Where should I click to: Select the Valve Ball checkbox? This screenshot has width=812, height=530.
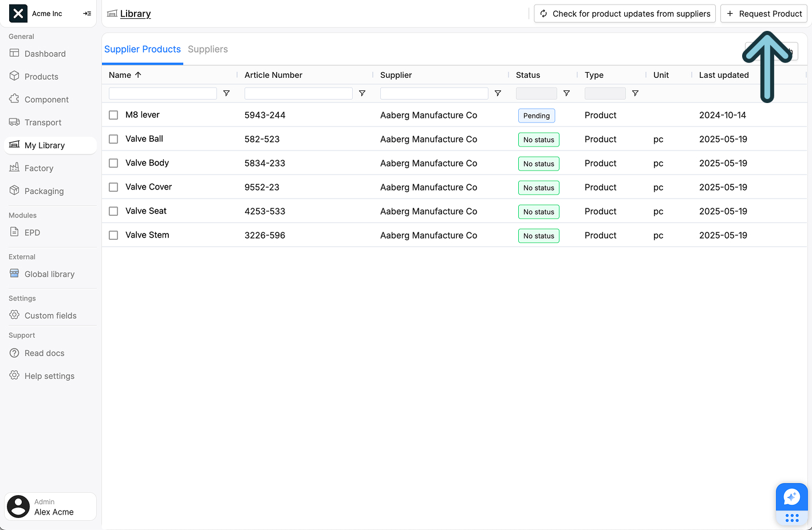tap(113, 139)
